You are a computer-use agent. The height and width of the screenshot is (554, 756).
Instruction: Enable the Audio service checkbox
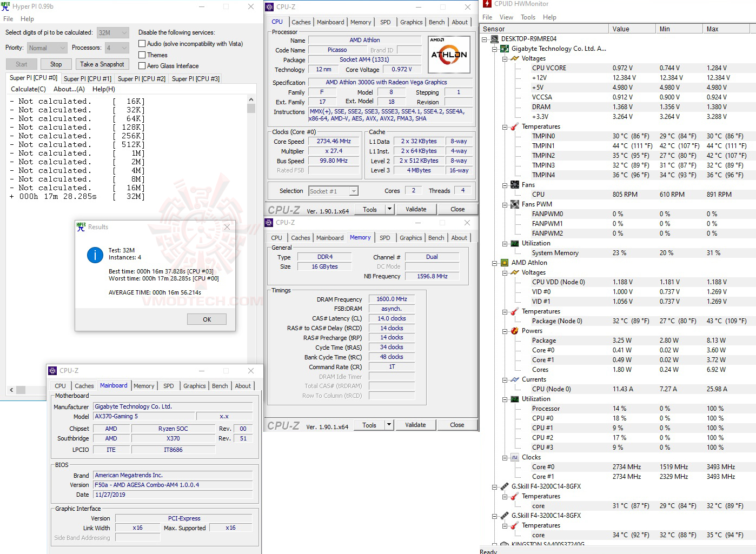point(142,44)
